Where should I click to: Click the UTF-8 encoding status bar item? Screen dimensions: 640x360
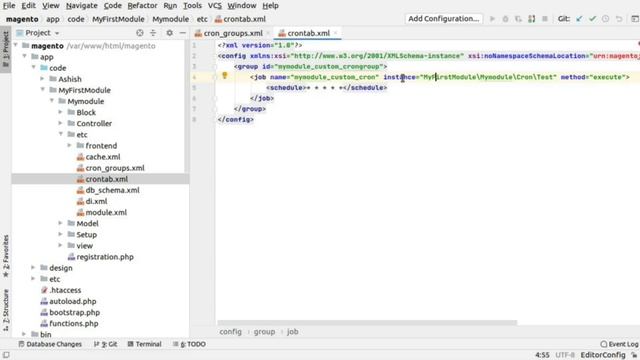[565, 355]
